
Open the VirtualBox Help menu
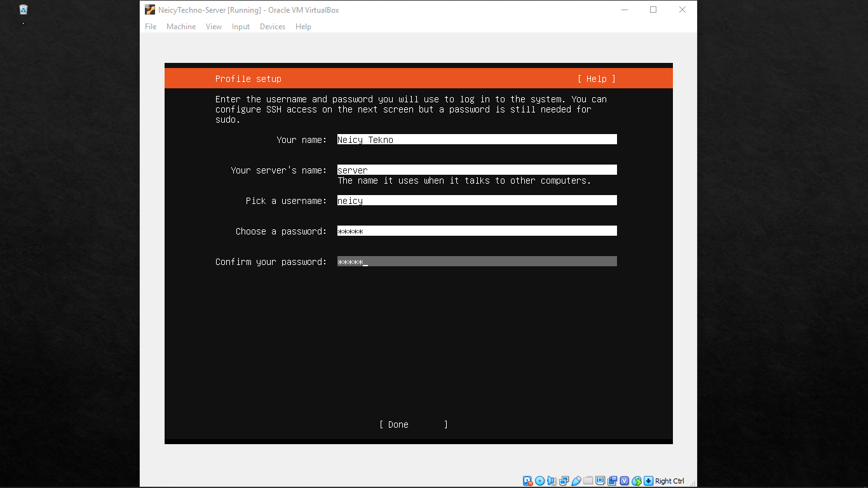point(303,27)
